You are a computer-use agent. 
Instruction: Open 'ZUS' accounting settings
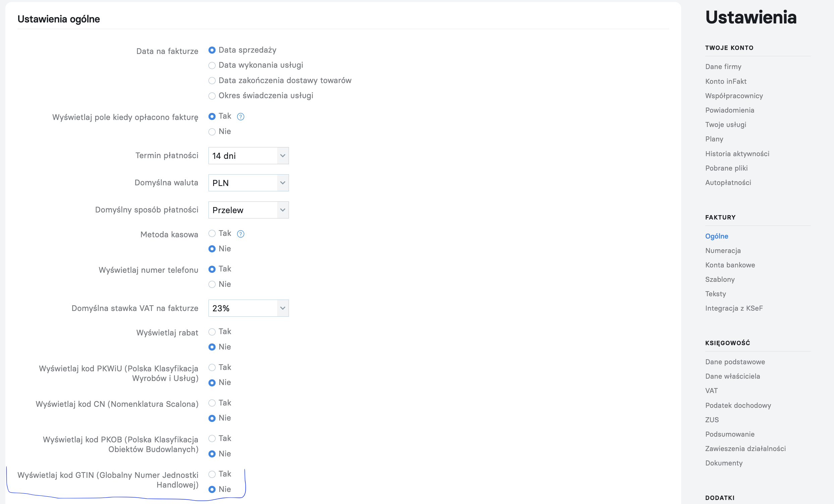point(712,420)
